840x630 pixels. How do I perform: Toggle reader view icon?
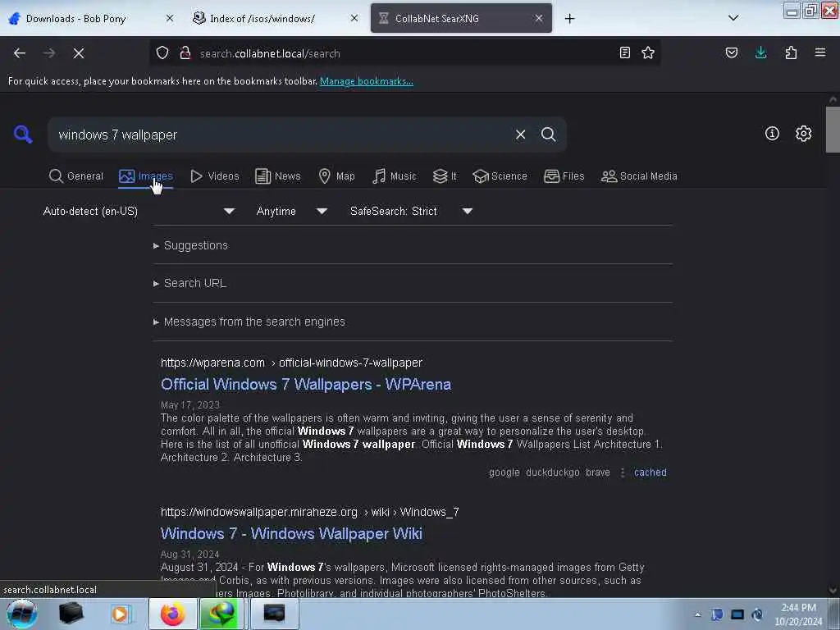click(624, 53)
